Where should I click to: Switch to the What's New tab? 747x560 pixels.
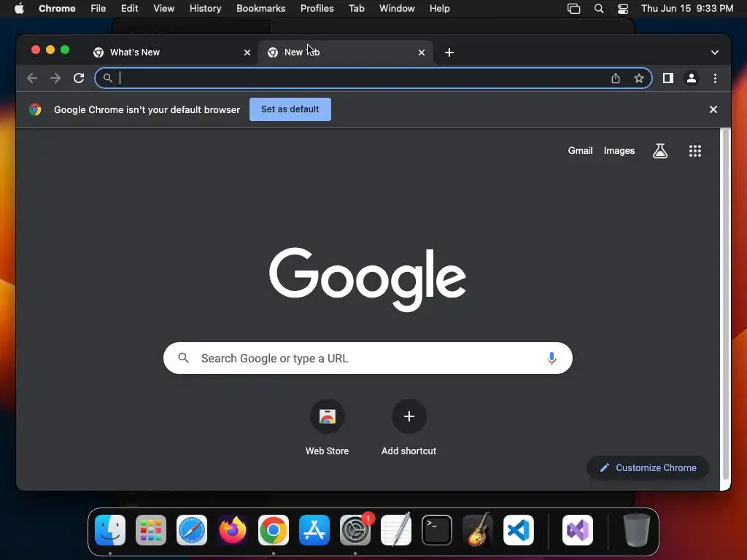tap(171, 52)
